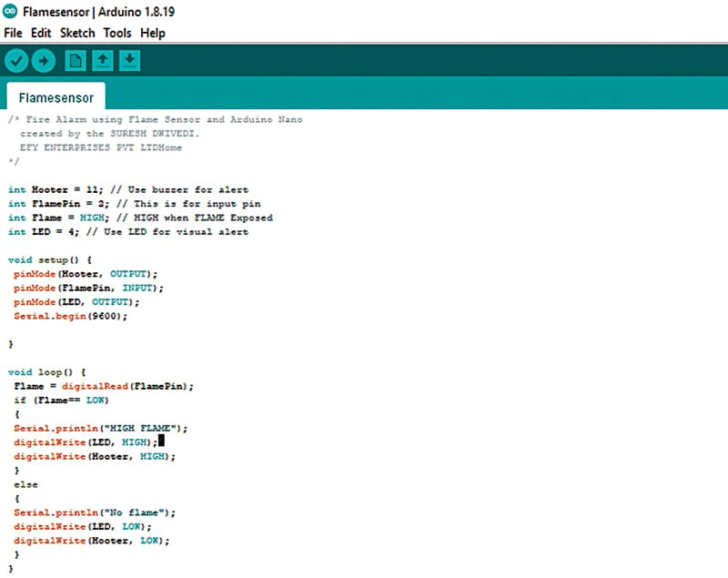Open the Help menu
This screenshot has height=578, width=728.
coord(153,33)
